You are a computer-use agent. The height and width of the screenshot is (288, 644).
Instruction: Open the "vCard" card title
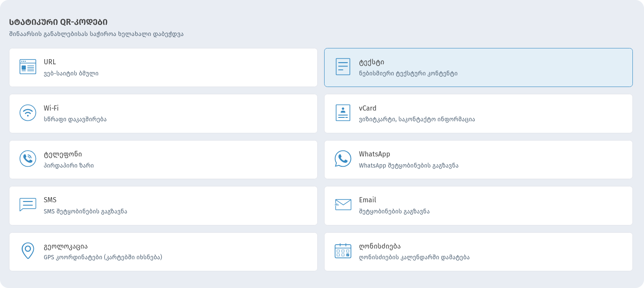367,108
